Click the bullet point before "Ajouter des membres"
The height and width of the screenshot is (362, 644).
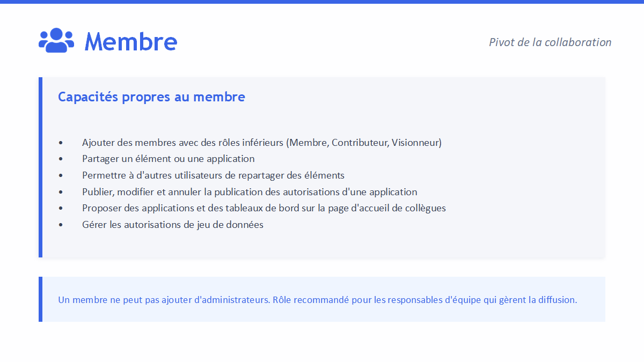coord(61,143)
